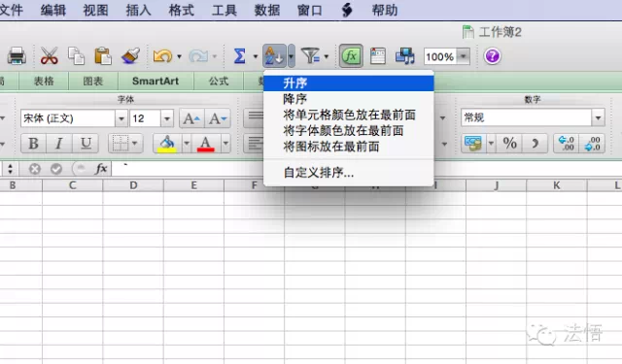Open the fill color dropdown arrow
The image size is (622, 364).
[x=187, y=144]
